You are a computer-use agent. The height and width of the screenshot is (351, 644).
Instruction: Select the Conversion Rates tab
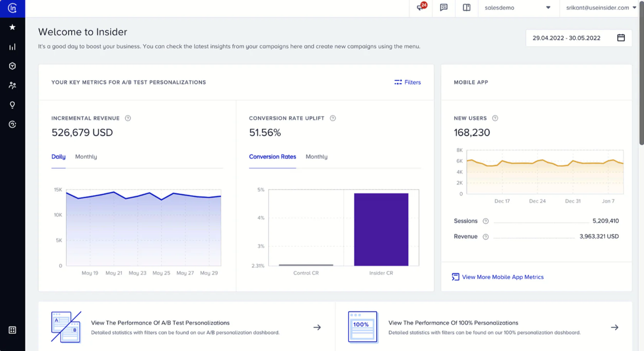point(272,157)
